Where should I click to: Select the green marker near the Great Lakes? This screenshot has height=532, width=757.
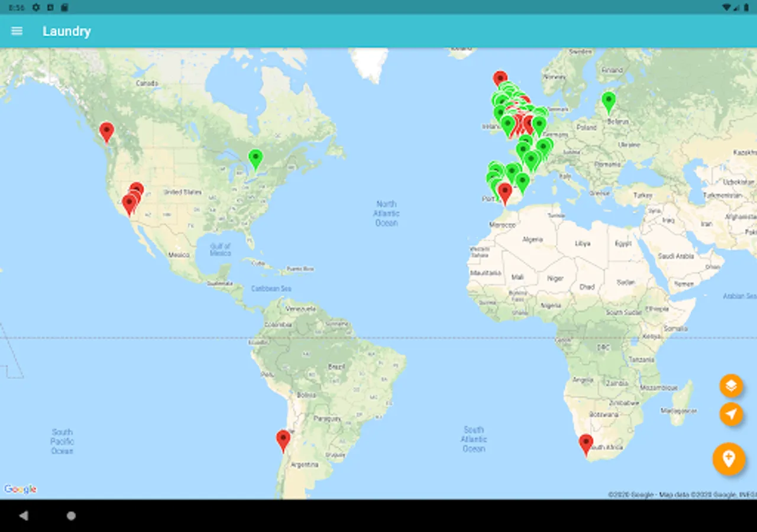pyautogui.click(x=255, y=159)
